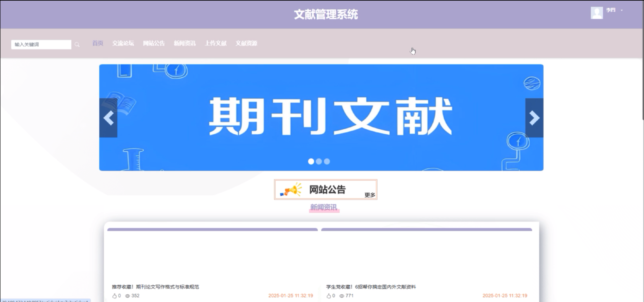This screenshot has height=302, width=644.
Task: Click the keyword search input field
Action: coord(41,44)
